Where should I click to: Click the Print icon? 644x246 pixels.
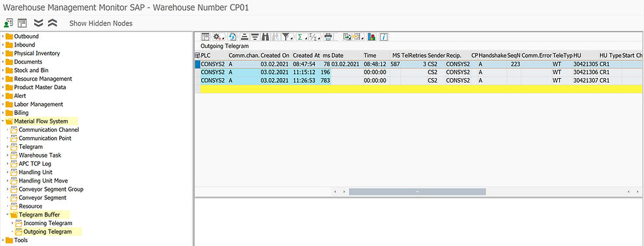coord(328,37)
